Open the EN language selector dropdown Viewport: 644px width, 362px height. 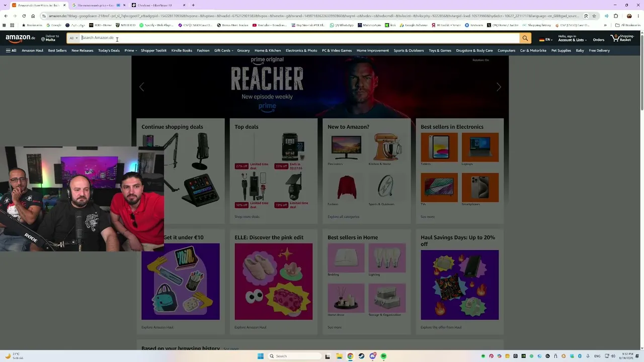pos(545,39)
